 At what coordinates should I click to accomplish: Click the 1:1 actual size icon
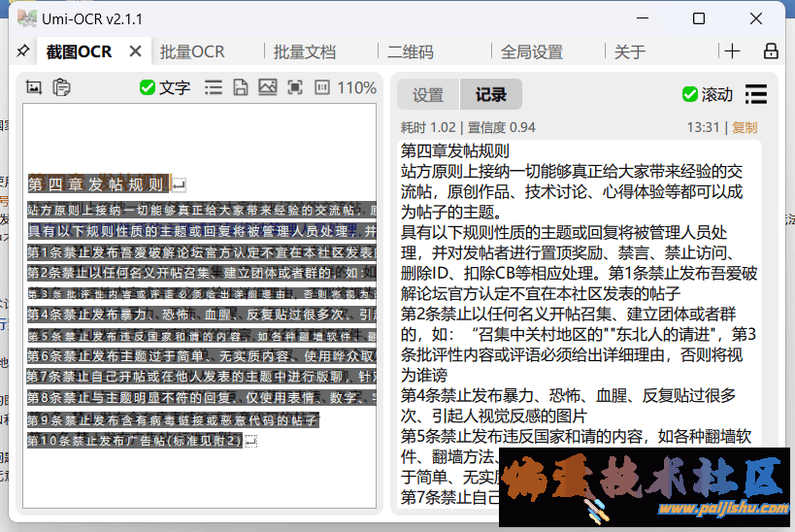tap(322, 87)
